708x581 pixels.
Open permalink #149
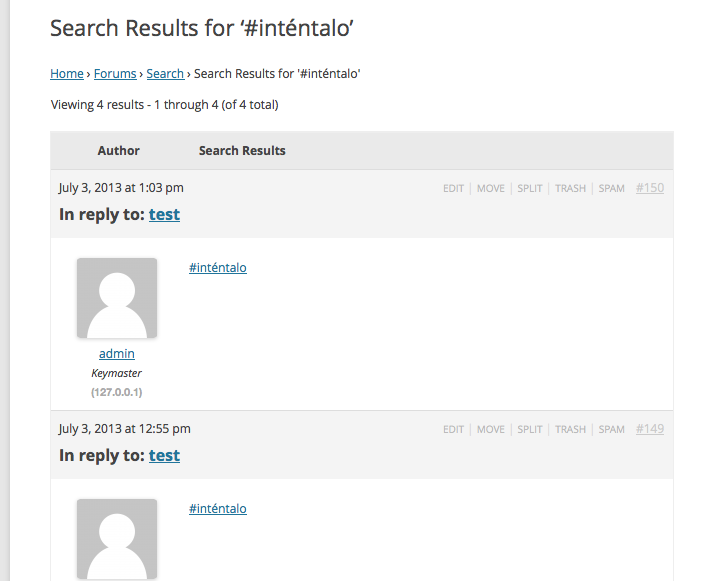coord(650,428)
